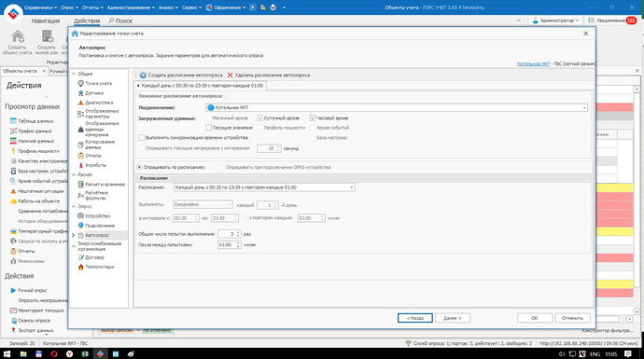The height and width of the screenshot is (359, 644).
Task: Open Копирование данных item in tree
Action: (x=96, y=145)
